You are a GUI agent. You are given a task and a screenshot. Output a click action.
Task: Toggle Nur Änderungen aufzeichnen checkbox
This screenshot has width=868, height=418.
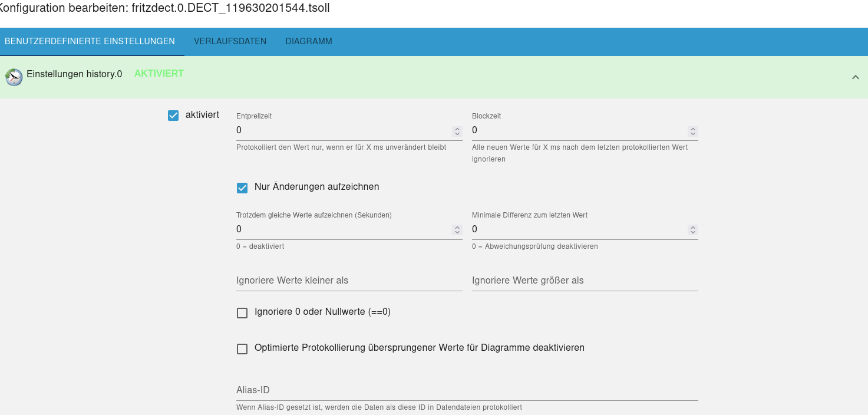(242, 188)
